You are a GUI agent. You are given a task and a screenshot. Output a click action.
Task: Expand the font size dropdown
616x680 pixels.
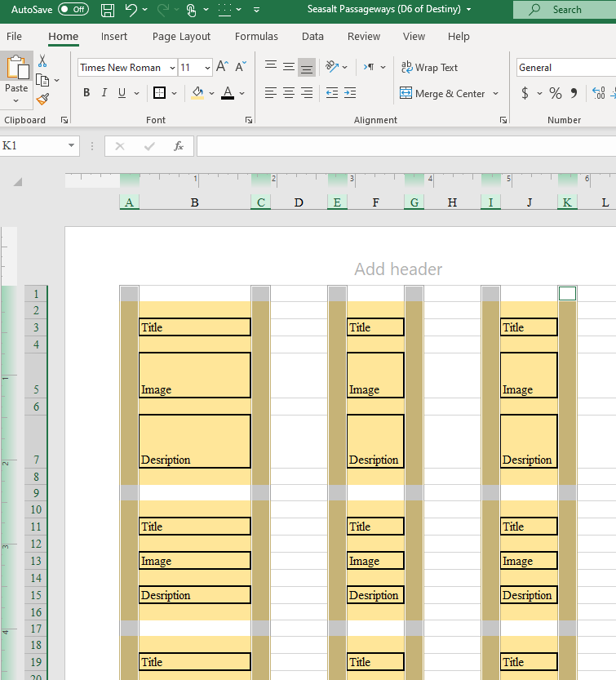pos(207,68)
